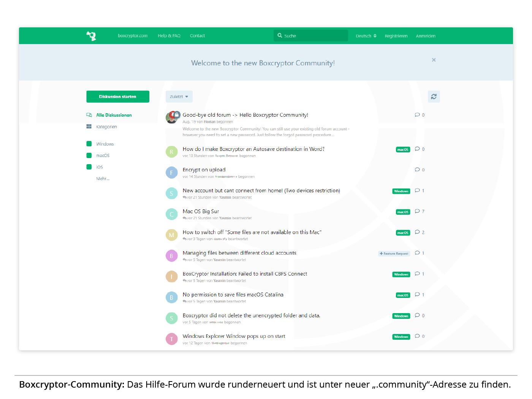Screen dimensions: 532x399
Task: Click reply count icon for Managing files discussion
Action: [x=417, y=253]
